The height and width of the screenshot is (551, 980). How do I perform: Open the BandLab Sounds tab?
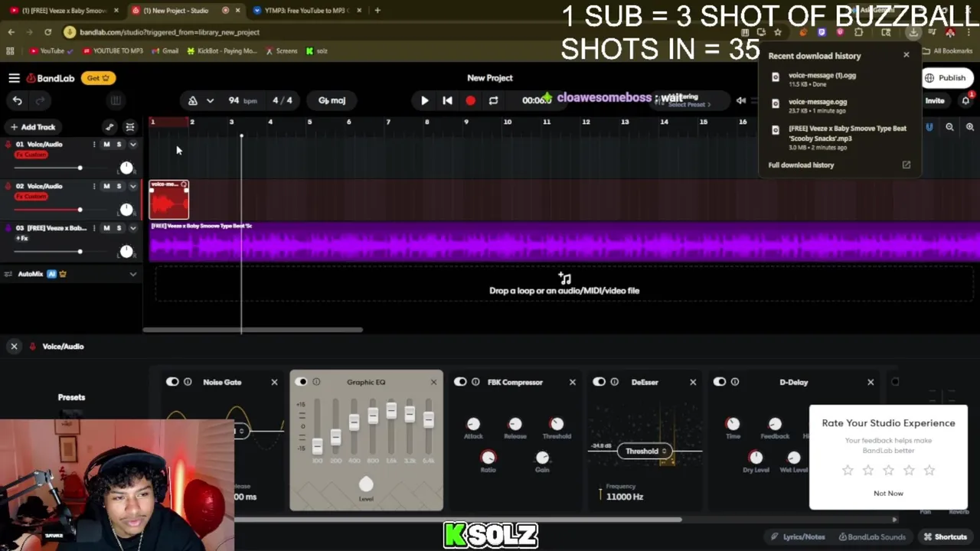click(x=872, y=537)
